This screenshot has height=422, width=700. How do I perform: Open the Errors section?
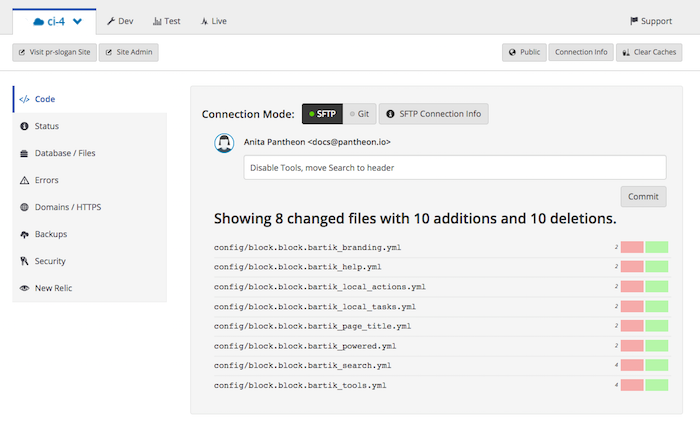[89, 180]
